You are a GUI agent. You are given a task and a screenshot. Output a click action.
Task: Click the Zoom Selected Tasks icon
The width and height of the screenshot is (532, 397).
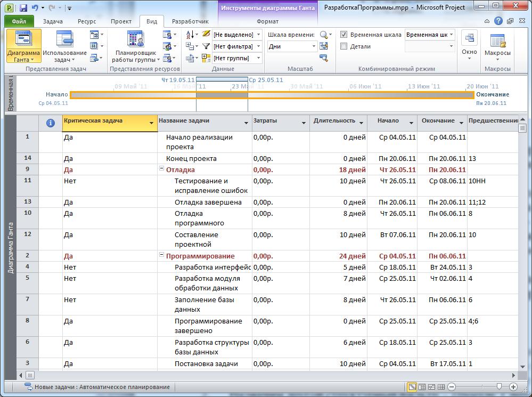[324, 58]
